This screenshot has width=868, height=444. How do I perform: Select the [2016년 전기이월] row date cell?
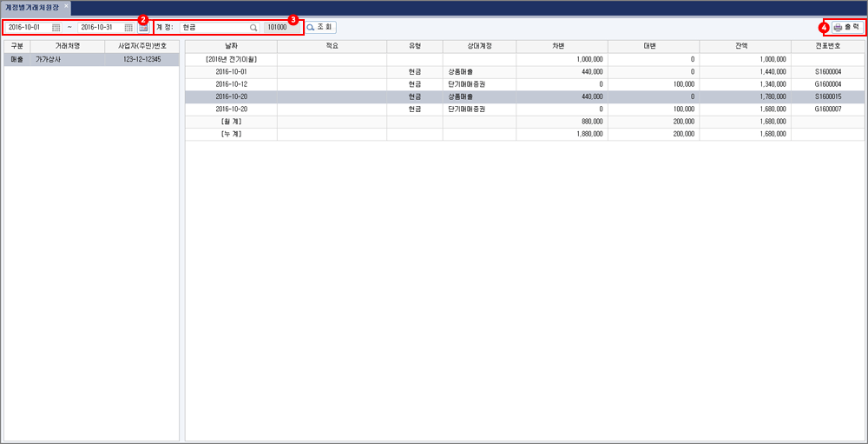232,59
